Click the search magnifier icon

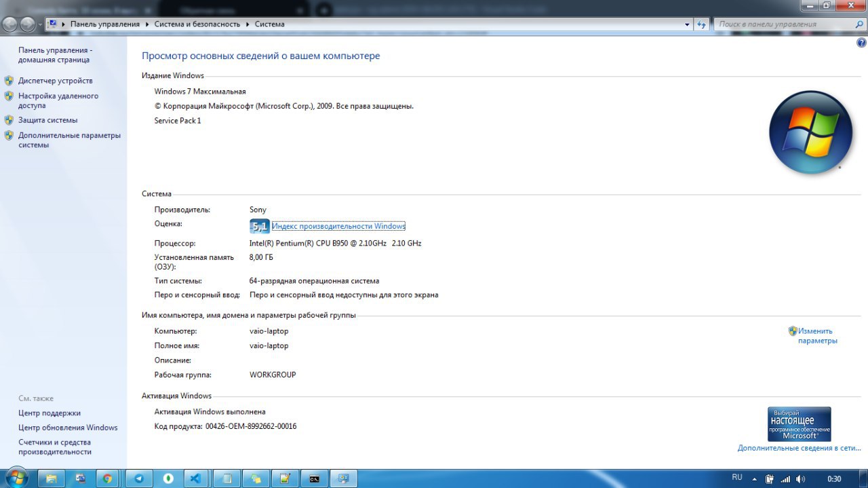pos(859,24)
